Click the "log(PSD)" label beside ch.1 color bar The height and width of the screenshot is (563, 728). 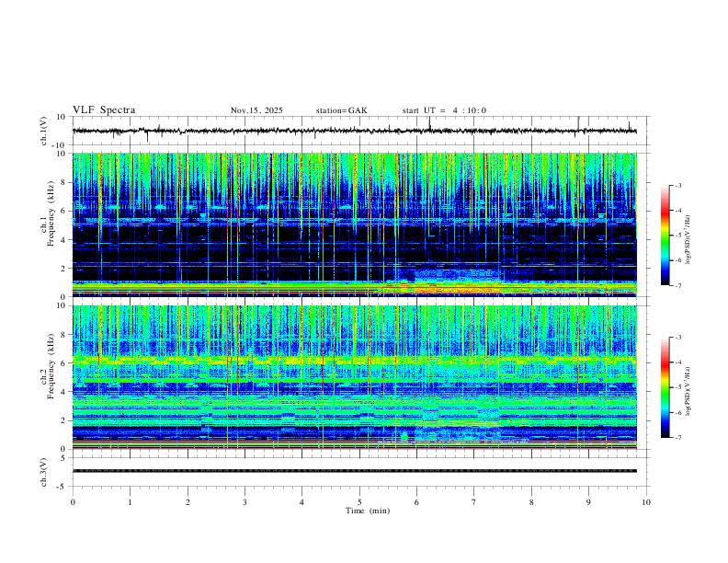688,240
